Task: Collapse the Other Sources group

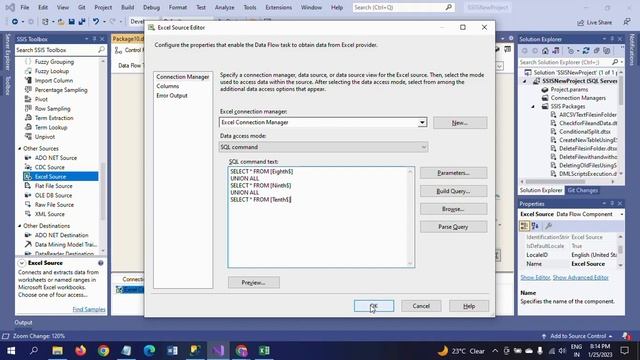Action: pos(20,149)
